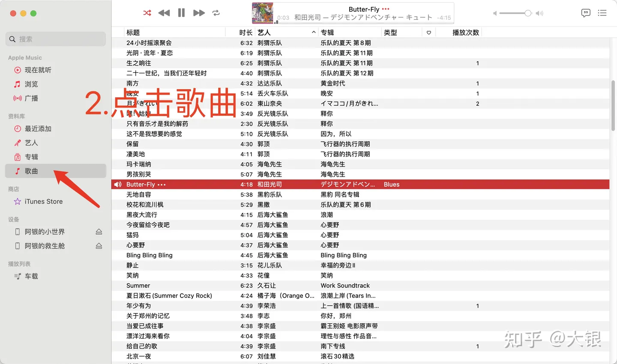The image size is (617, 364).
Task: Select device 阿银的救生舱
Action: (x=45, y=246)
